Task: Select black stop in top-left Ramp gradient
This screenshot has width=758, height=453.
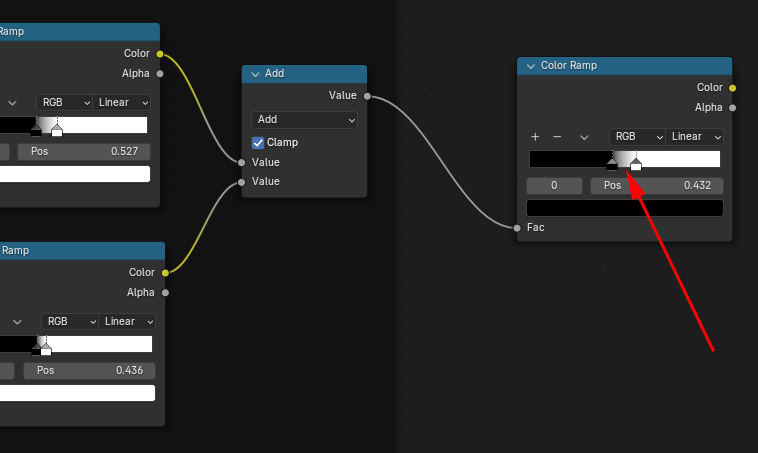Action: click(x=36, y=130)
